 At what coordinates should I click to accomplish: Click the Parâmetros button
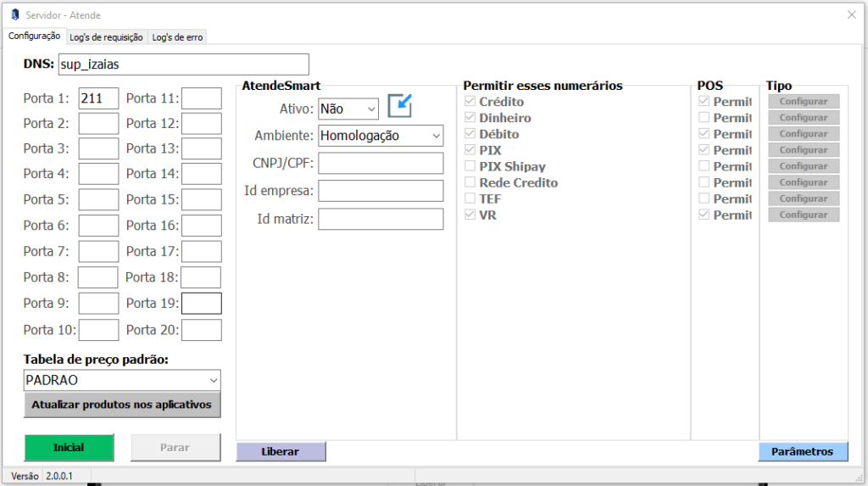[x=803, y=452]
